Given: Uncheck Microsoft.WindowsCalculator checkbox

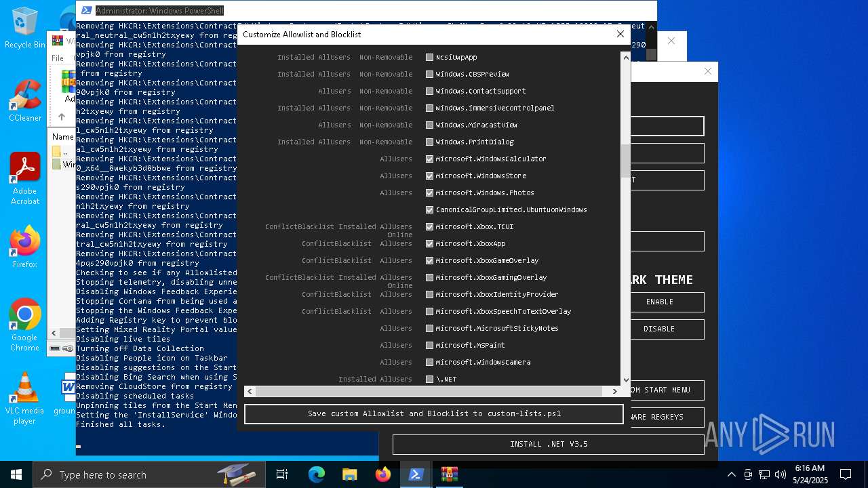Looking at the screenshot, I should coord(429,159).
